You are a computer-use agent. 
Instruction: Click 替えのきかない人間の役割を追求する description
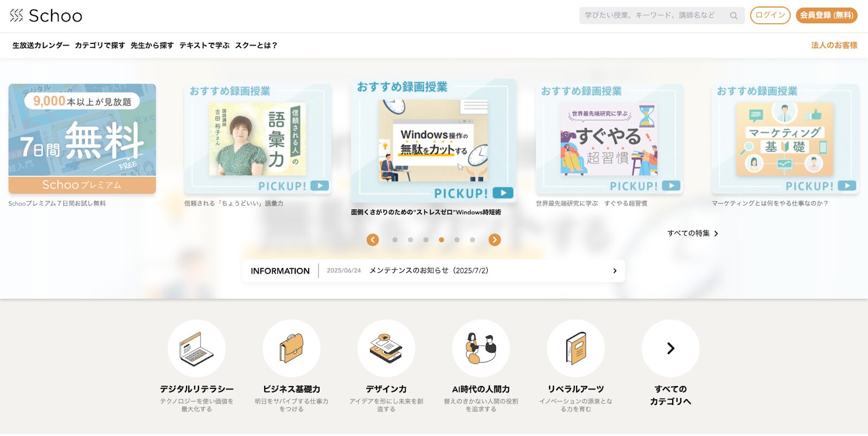(x=481, y=405)
